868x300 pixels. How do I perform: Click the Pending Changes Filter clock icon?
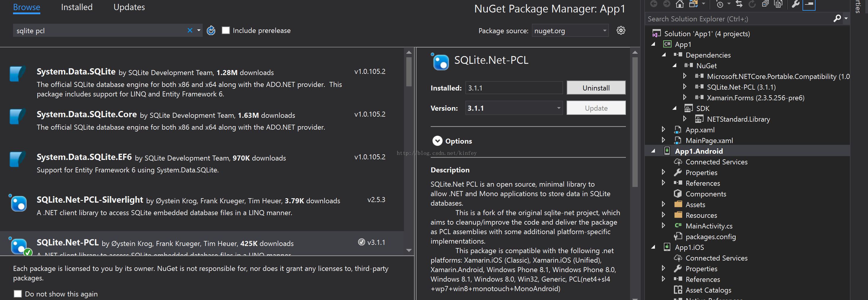[x=720, y=4]
